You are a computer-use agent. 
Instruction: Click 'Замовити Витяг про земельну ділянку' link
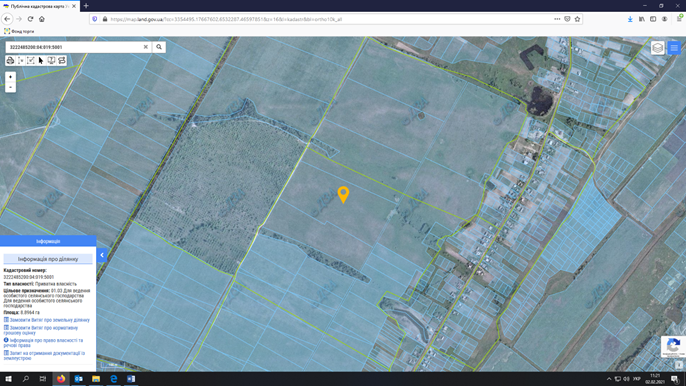pyautogui.click(x=47, y=320)
